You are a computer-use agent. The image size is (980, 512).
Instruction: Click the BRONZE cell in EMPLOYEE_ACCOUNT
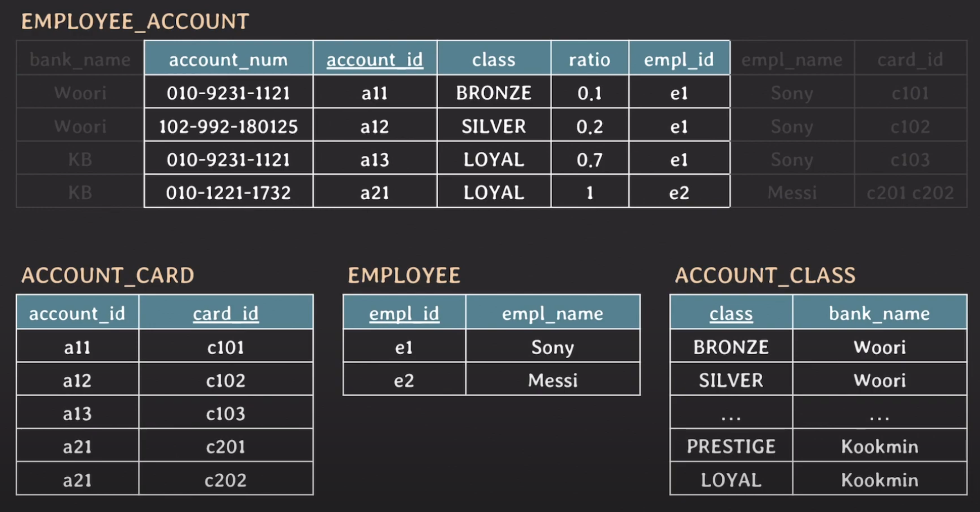click(494, 93)
